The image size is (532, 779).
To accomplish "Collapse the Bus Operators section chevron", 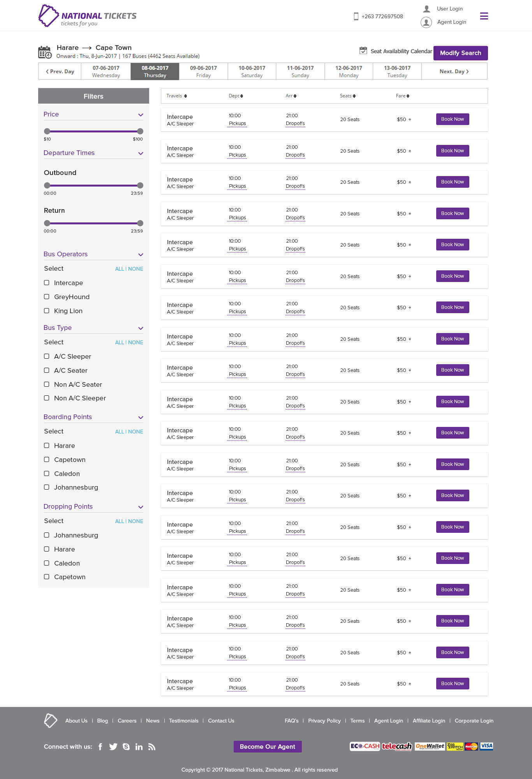I will pyautogui.click(x=141, y=254).
